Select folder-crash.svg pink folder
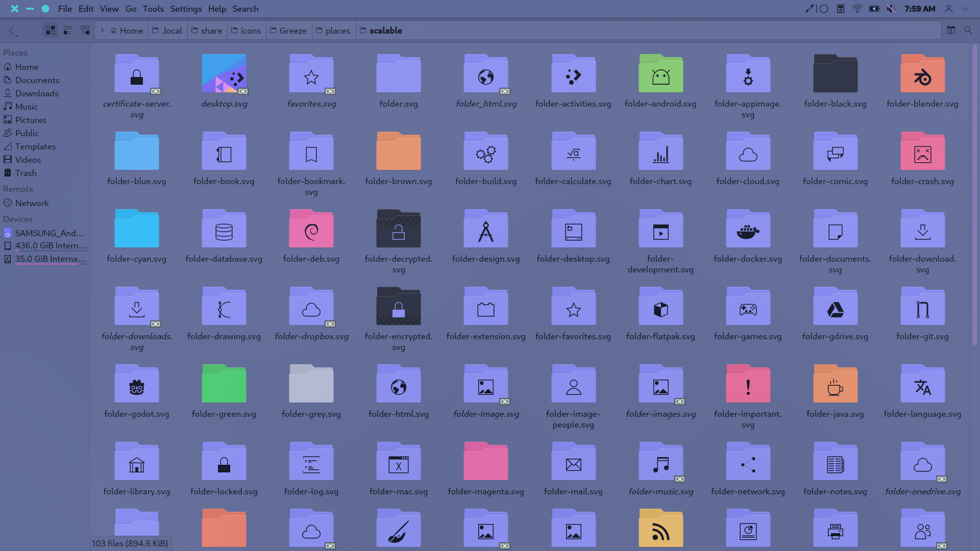Viewport: 980px width, 551px height. tap(922, 152)
